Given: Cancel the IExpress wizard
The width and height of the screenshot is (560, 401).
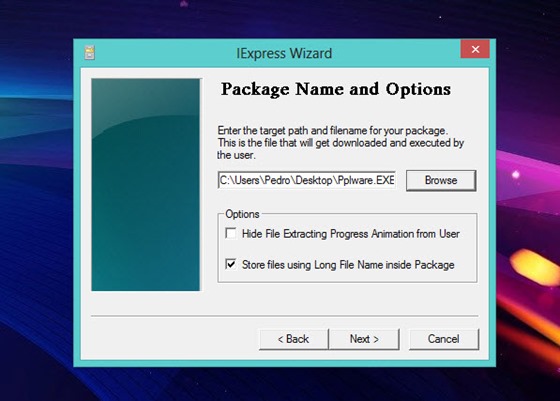Looking at the screenshot, I should 443,339.
